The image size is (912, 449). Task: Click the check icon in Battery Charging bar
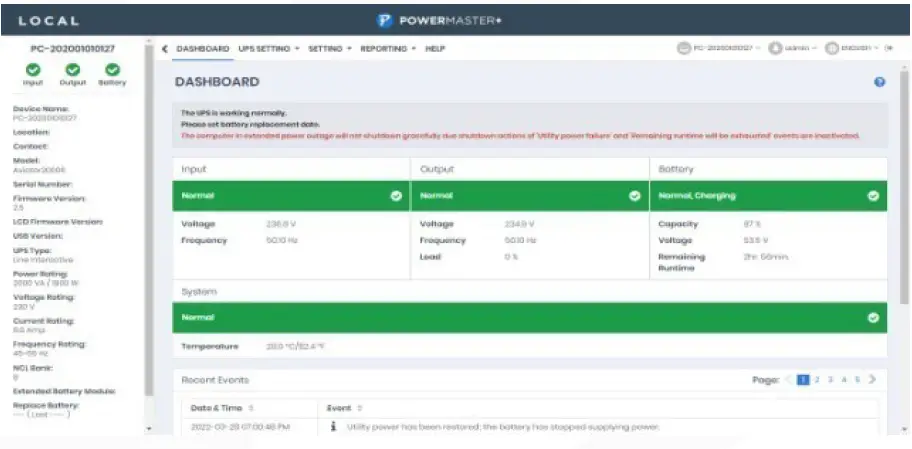tap(873, 196)
